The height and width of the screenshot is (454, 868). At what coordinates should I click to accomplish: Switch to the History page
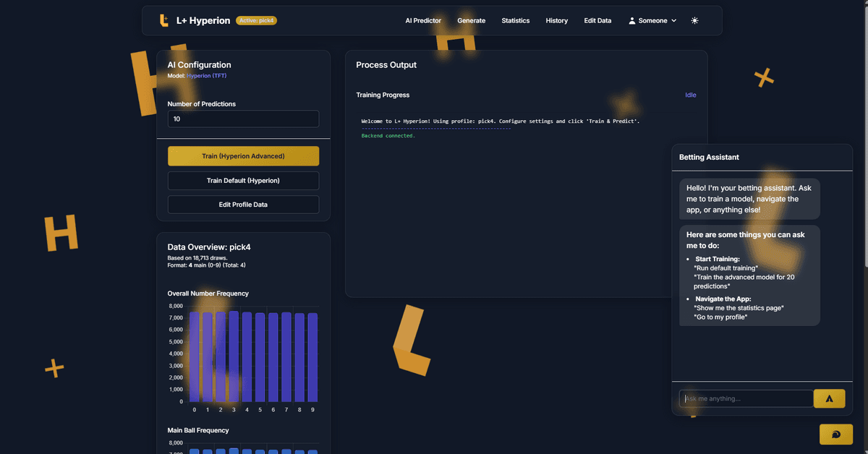click(x=556, y=21)
